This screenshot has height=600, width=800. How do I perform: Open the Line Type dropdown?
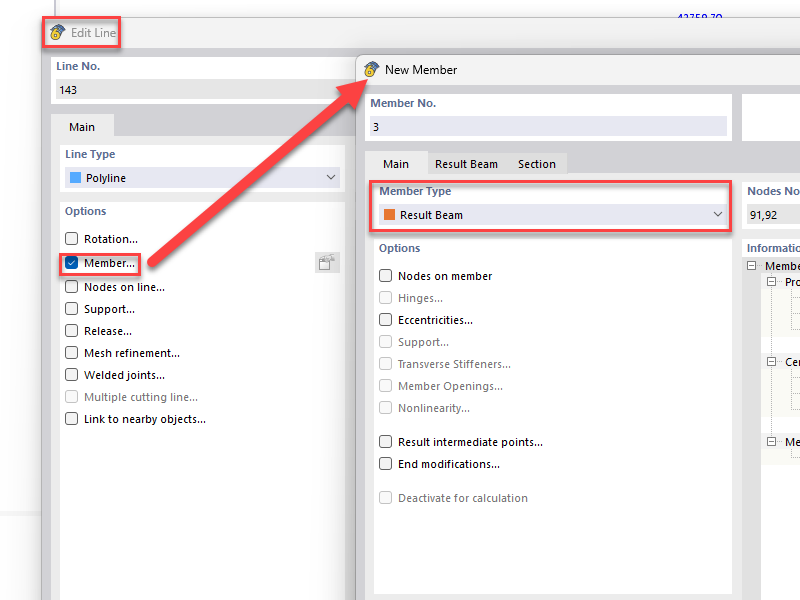click(330, 177)
